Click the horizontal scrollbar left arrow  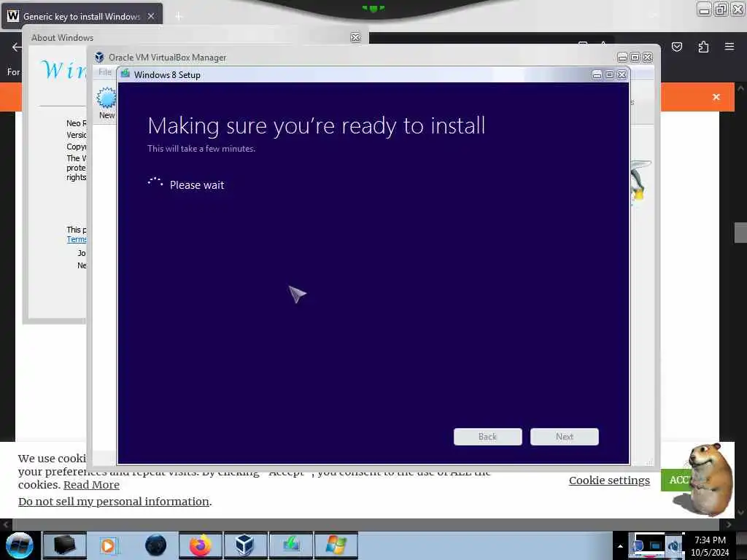(x=6, y=524)
